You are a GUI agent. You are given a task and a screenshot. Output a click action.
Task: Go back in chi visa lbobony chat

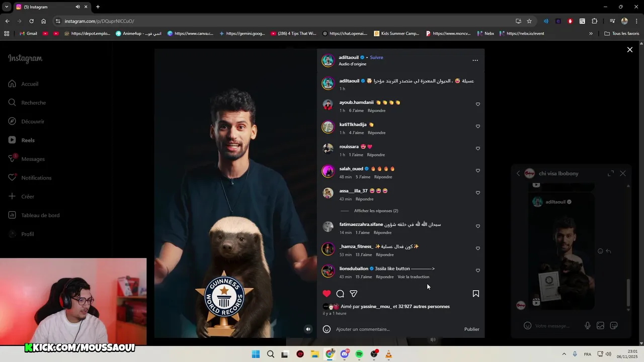point(518,173)
